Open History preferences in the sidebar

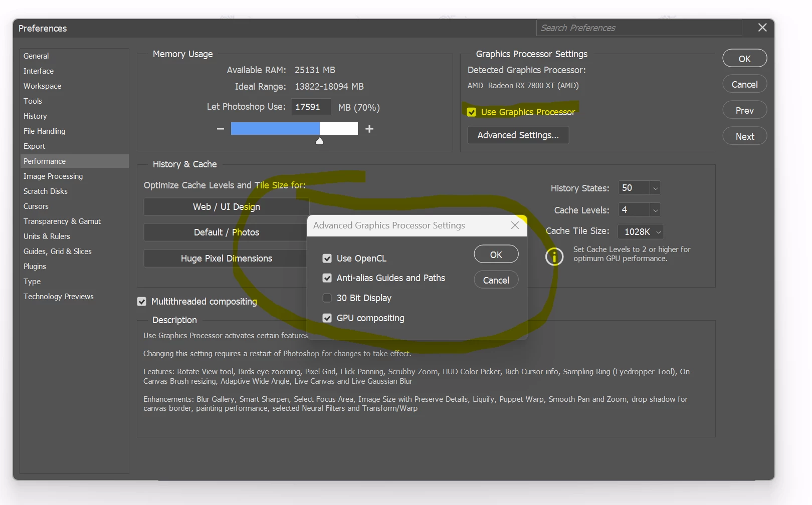pyautogui.click(x=74, y=116)
